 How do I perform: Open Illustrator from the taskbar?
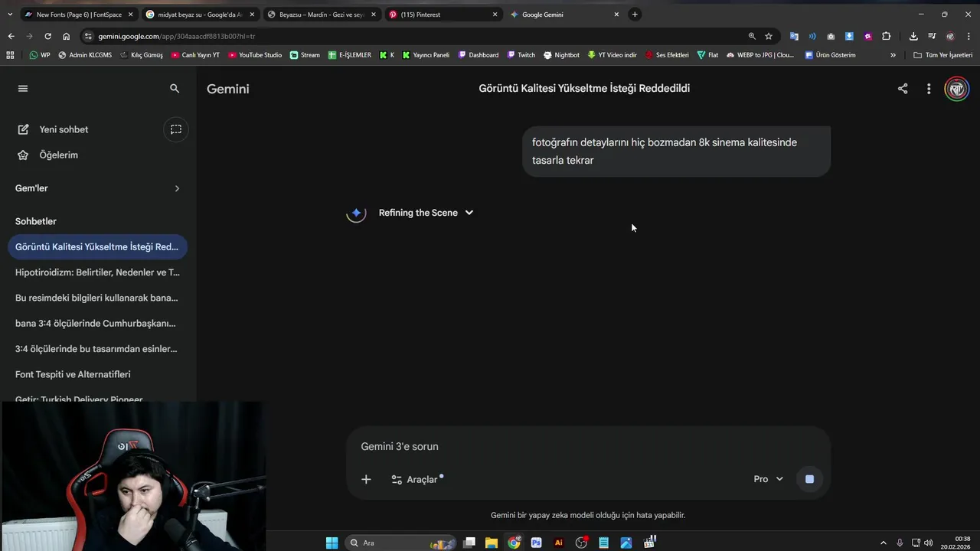pyautogui.click(x=559, y=543)
